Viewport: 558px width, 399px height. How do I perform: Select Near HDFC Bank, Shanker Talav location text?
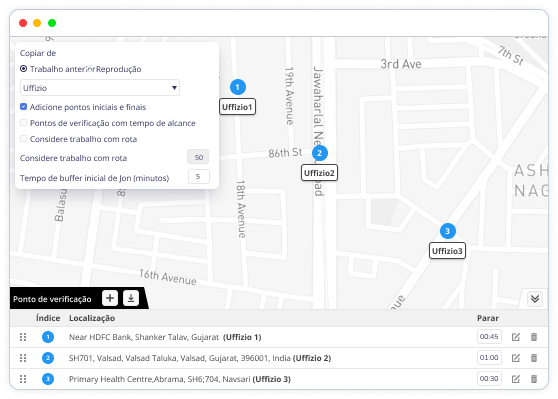point(144,337)
